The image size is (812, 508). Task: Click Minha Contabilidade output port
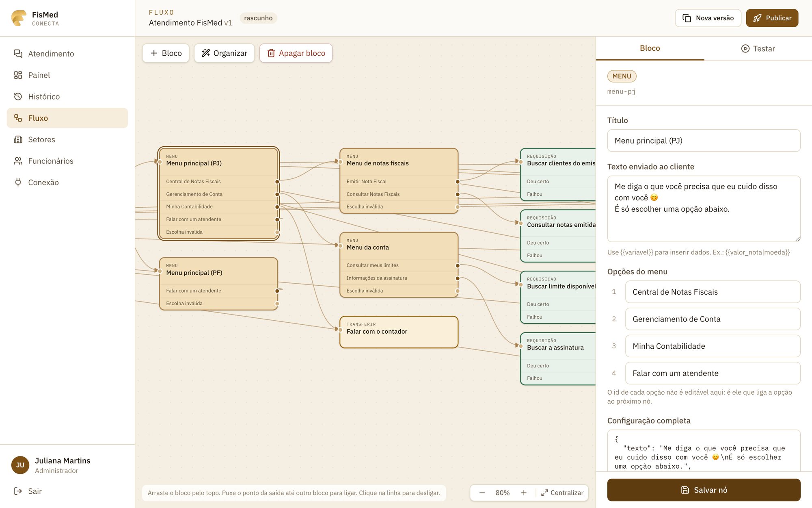click(x=277, y=207)
